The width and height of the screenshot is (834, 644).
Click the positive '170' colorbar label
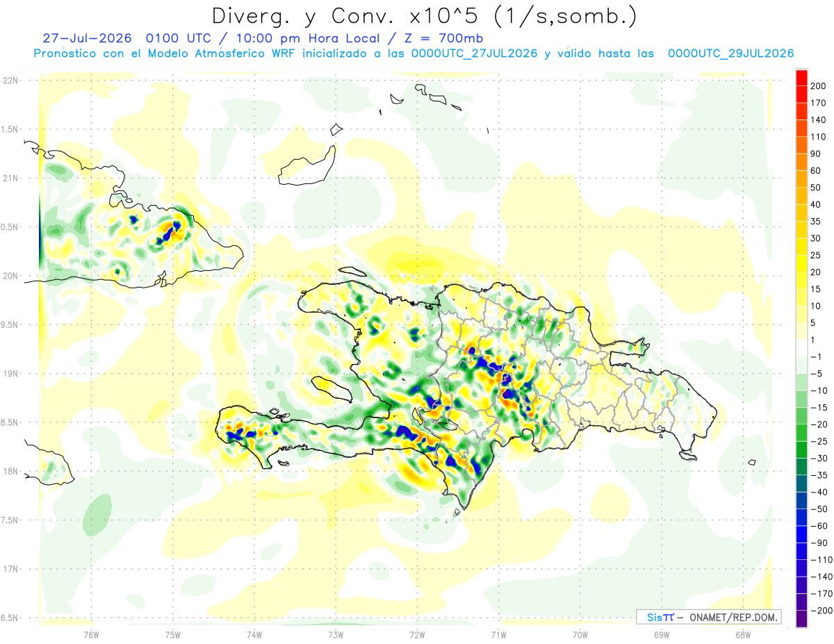[x=818, y=103]
